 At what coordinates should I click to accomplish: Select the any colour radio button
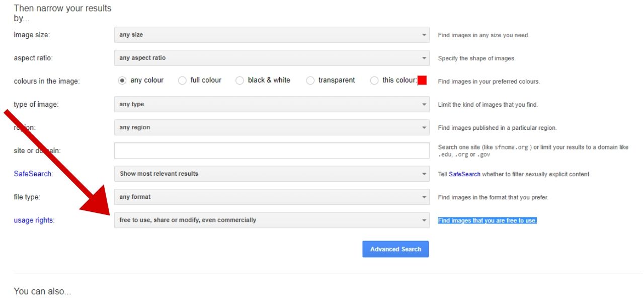point(122,81)
